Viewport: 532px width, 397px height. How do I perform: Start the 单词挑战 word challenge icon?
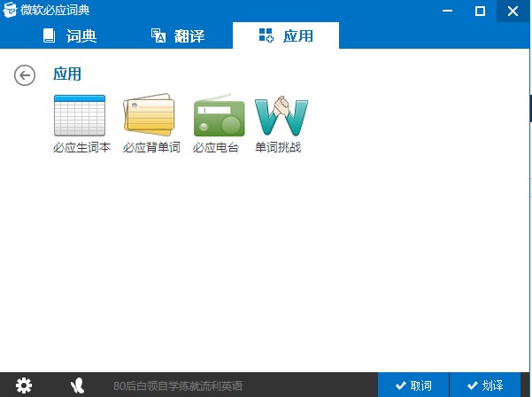pyautogui.click(x=281, y=116)
